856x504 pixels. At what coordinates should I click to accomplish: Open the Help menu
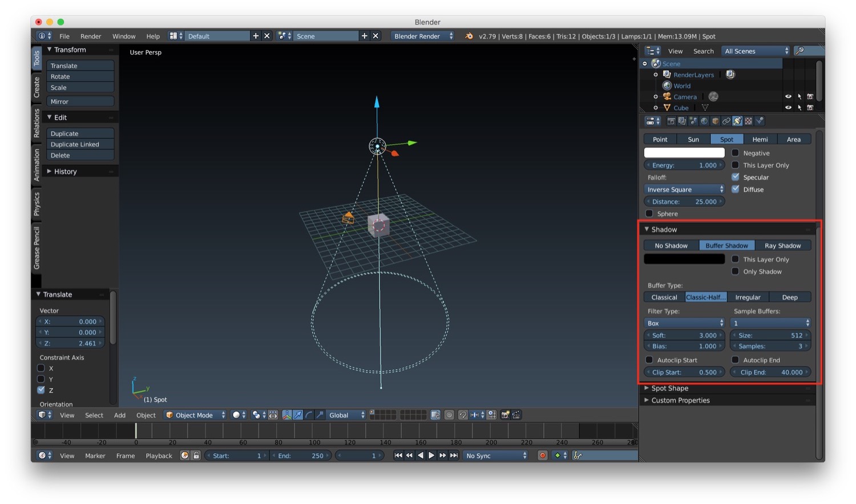point(153,36)
